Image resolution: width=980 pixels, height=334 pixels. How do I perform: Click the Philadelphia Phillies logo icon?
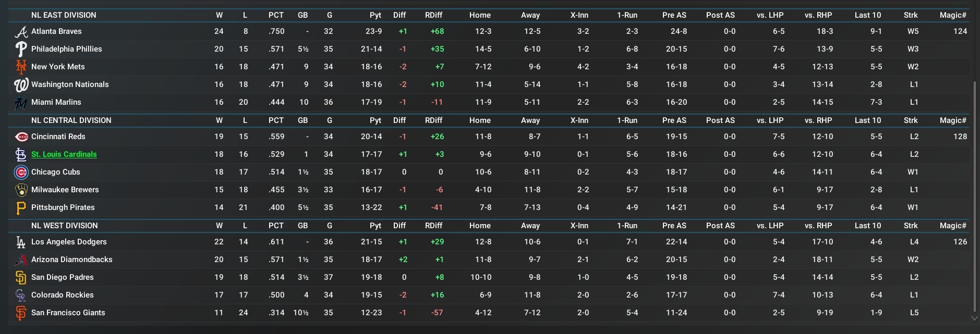pyautogui.click(x=21, y=50)
